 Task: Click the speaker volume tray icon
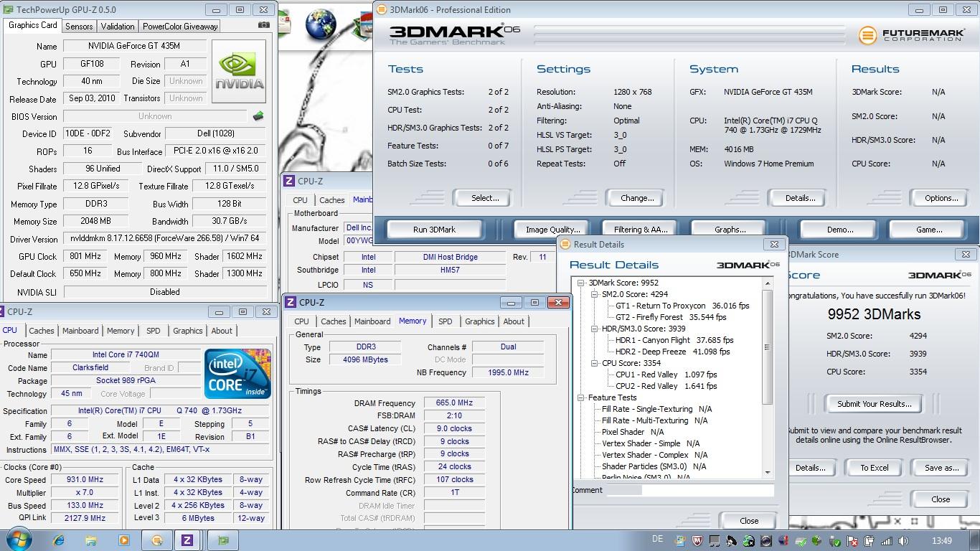(x=903, y=541)
